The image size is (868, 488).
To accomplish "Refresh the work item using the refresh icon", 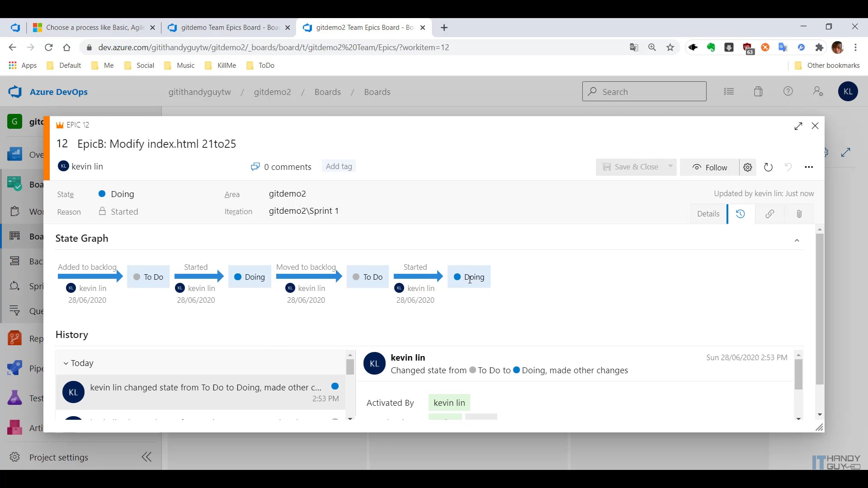I will [x=769, y=167].
